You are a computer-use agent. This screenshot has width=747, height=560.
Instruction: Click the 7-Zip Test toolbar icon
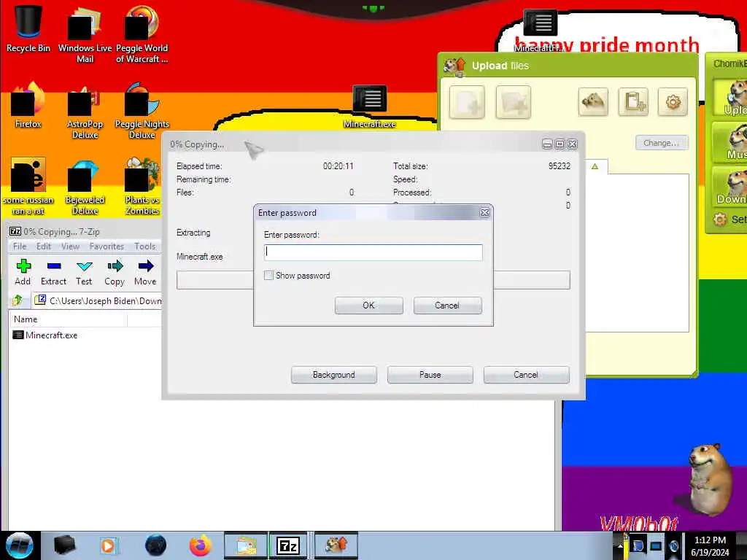[x=84, y=272]
